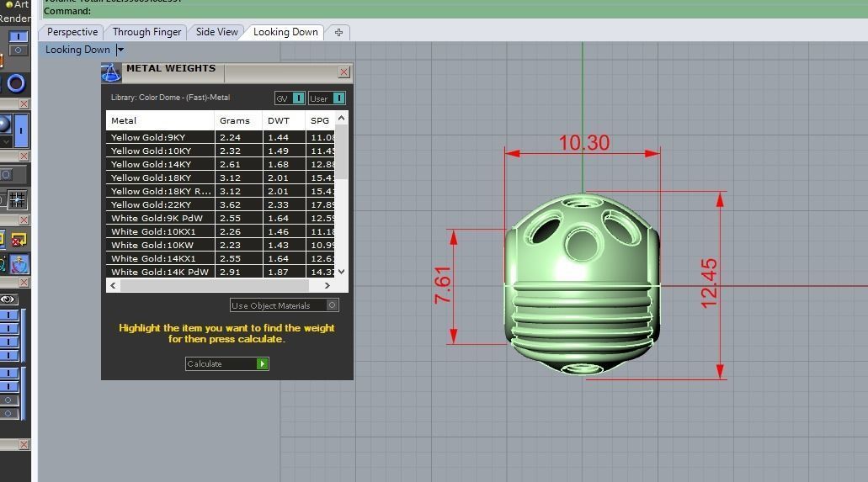Click the red X delete icon in sidebar

coord(19,241)
